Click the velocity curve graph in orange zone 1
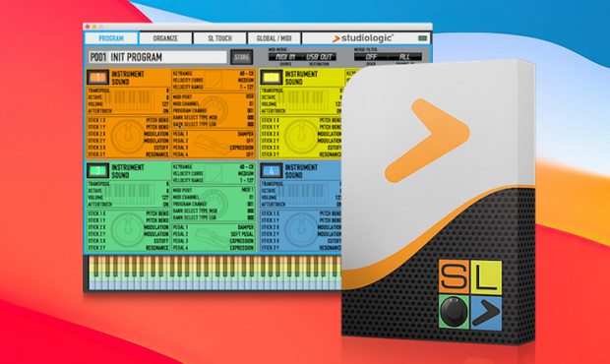Screen dimensions: 610x364 (x=213, y=80)
